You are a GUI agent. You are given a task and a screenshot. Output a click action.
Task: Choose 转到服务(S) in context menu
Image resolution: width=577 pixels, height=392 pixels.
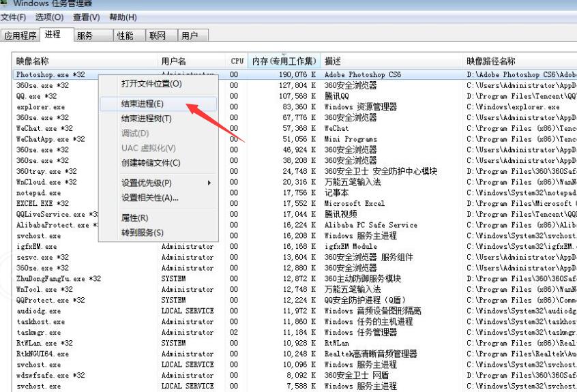click(159, 232)
